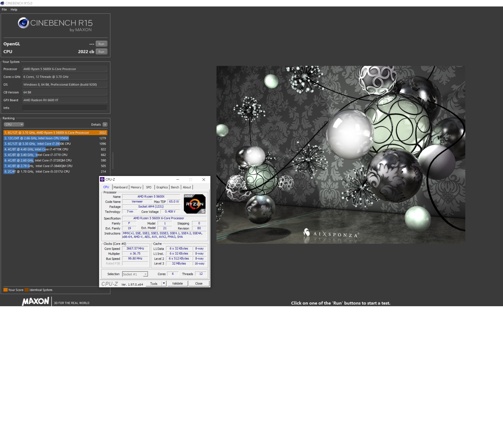Click the Cores x GHz field value
Screen dimensions: 503x448
coord(64,77)
